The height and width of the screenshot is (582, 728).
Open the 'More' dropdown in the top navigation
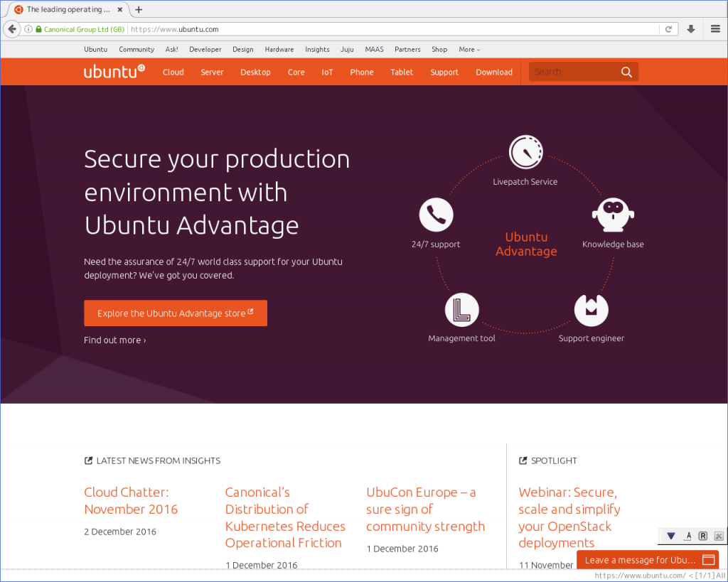coord(469,49)
